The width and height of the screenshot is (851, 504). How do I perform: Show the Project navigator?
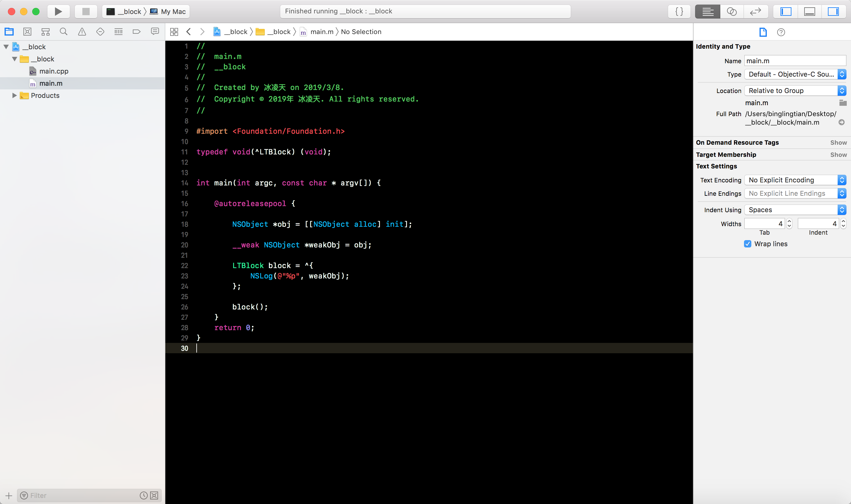(9, 32)
